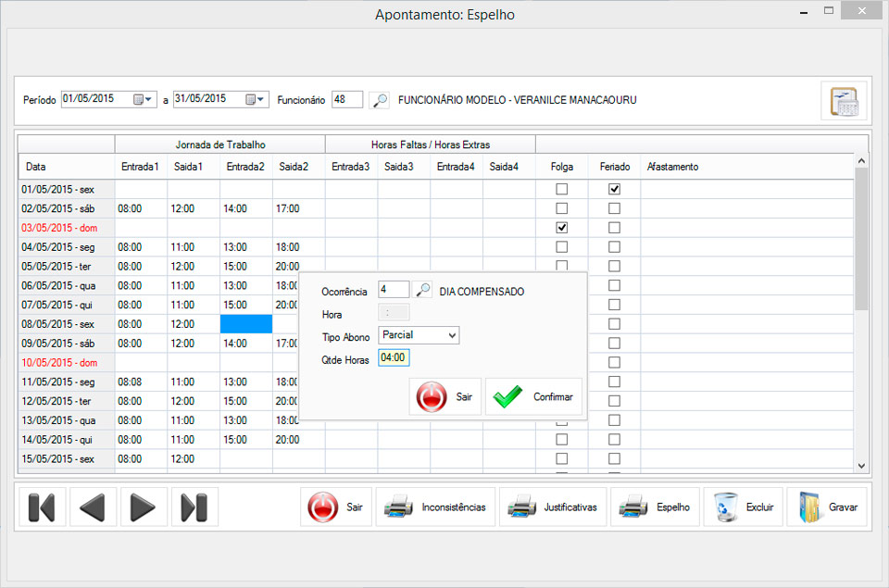
Task: Click Sair button in bottom toolbar
Action: tap(335, 507)
